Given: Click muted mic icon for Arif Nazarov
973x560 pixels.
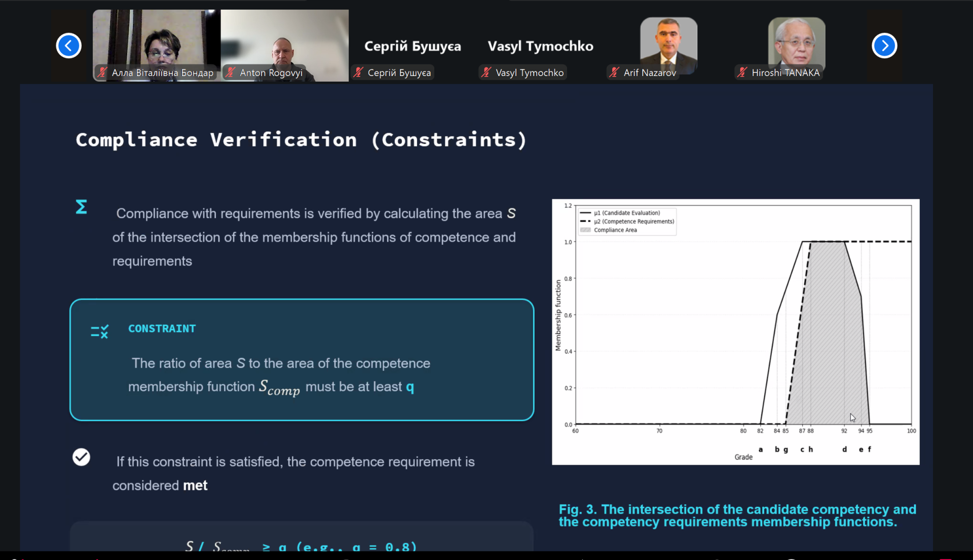Looking at the screenshot, I should coord(614,72).
